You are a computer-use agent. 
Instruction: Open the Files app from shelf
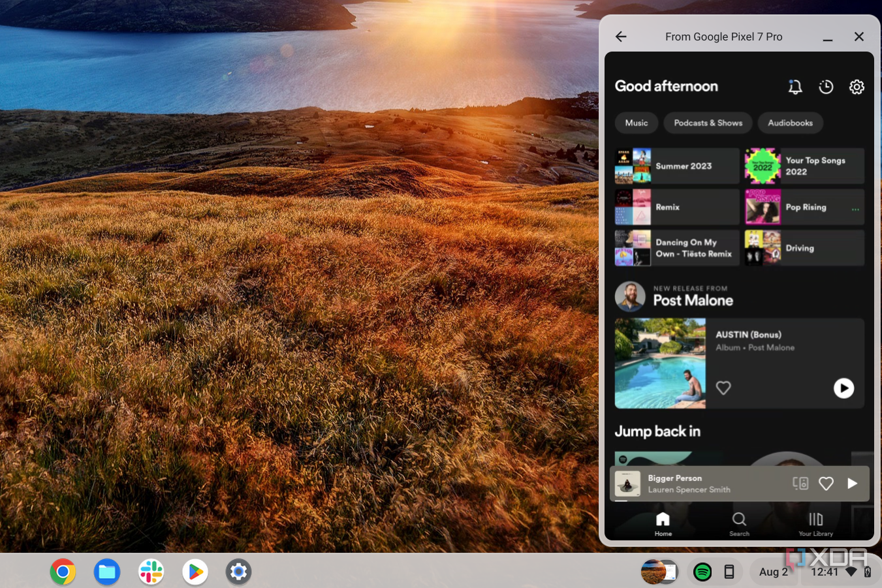[106, 572]
